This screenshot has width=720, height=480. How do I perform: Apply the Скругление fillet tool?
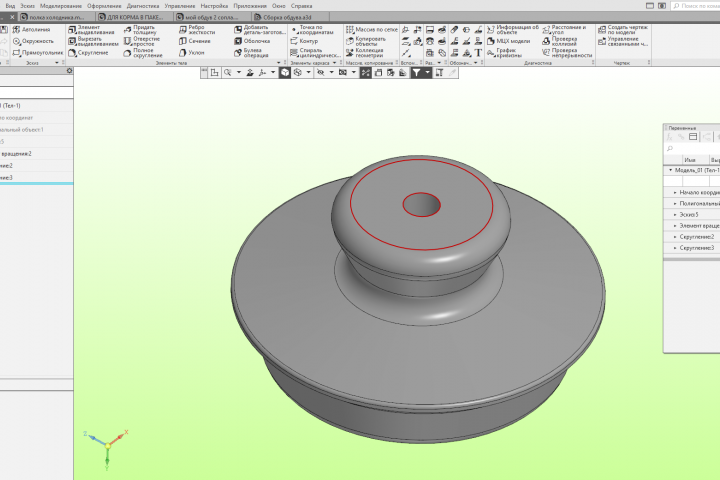88,53
